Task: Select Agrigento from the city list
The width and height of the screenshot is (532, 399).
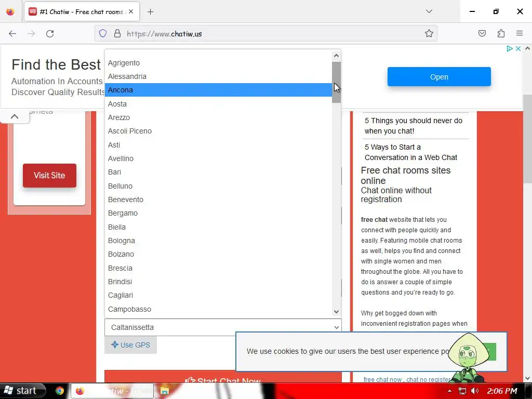Action: 219,63
